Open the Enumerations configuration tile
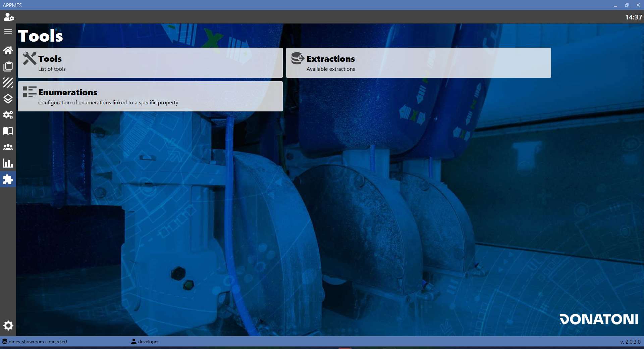 pos(150,96)
